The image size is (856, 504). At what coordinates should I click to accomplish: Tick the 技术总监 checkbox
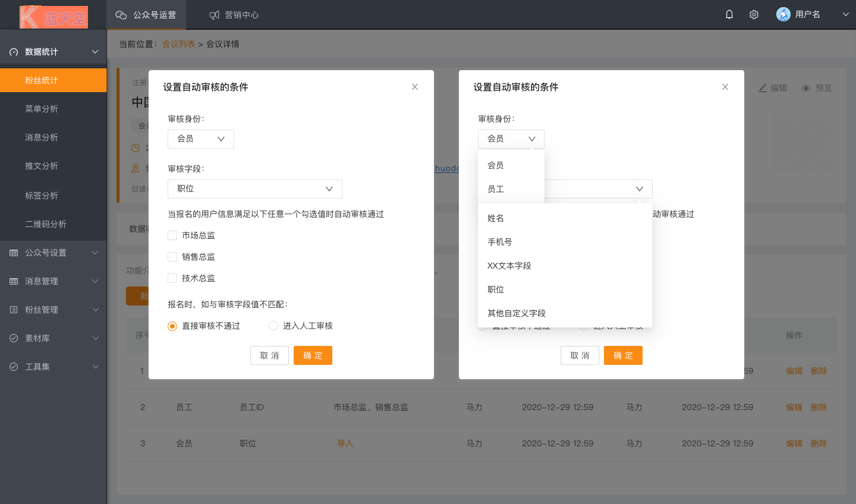point(172,278)
